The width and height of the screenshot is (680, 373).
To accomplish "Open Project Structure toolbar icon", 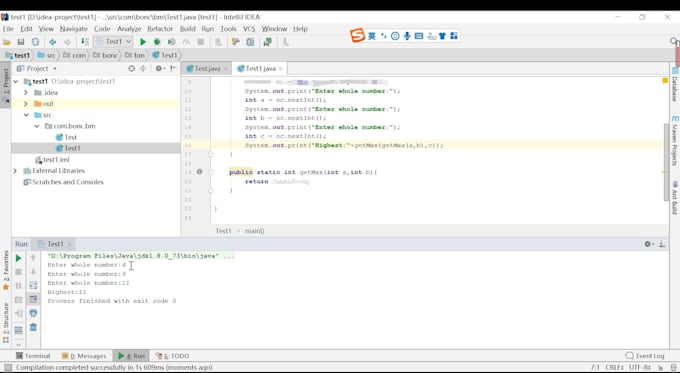I will click(250, 42).
